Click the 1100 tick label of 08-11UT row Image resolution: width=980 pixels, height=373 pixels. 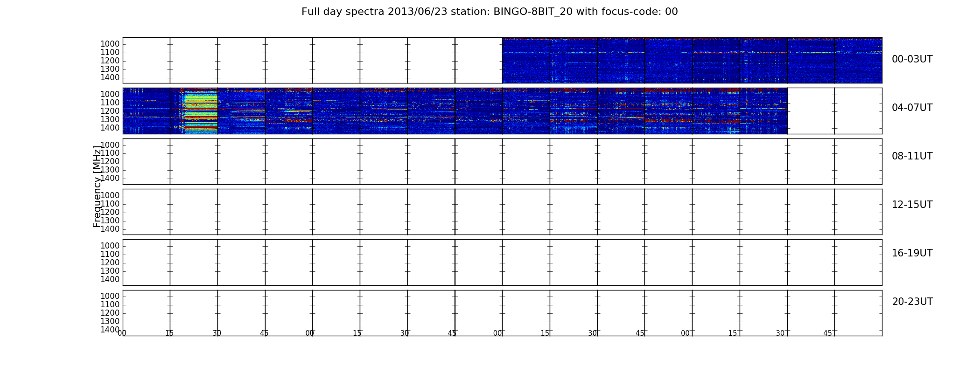click(110, 153)
